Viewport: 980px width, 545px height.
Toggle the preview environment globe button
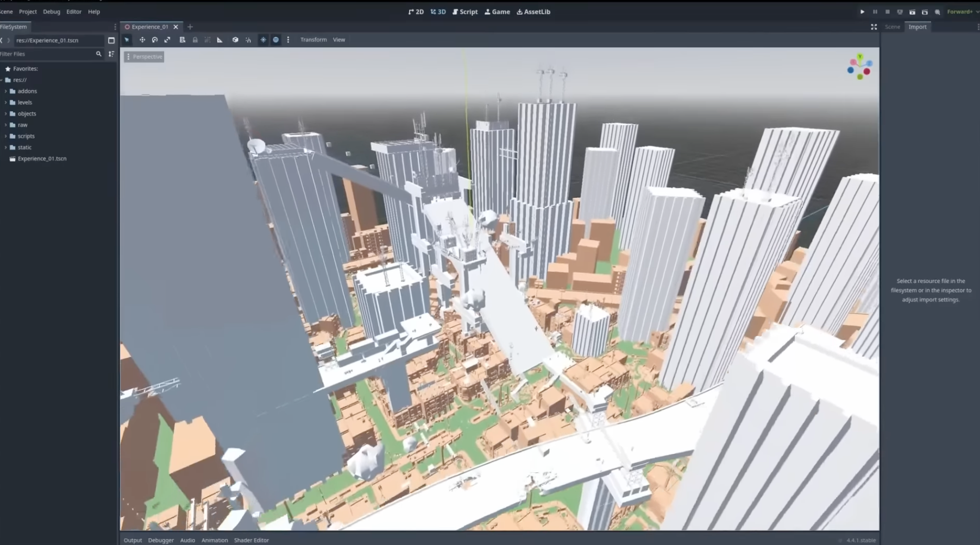[276, 40]
